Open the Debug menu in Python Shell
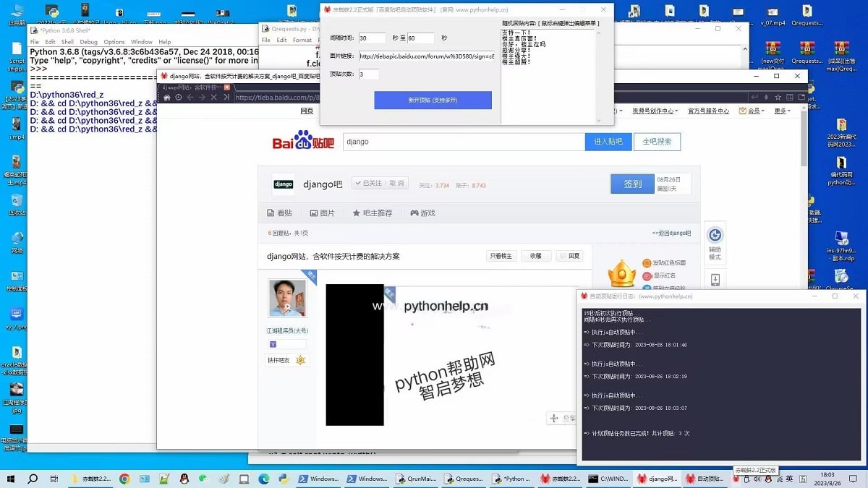868x488 pixels. [89, 42]
